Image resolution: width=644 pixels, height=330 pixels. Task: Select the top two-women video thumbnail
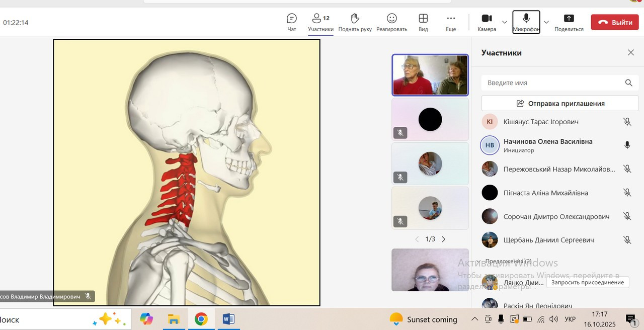430,75
